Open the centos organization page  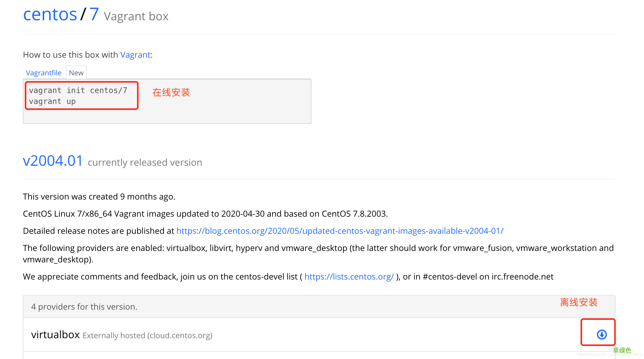50,14
